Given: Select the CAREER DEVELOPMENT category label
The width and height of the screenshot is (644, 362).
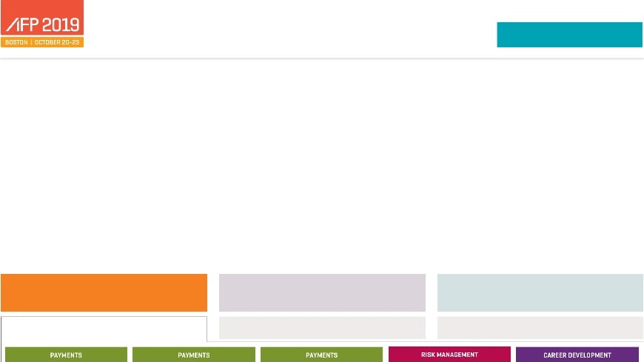Looking at the screenshot, I should point(577,355).
